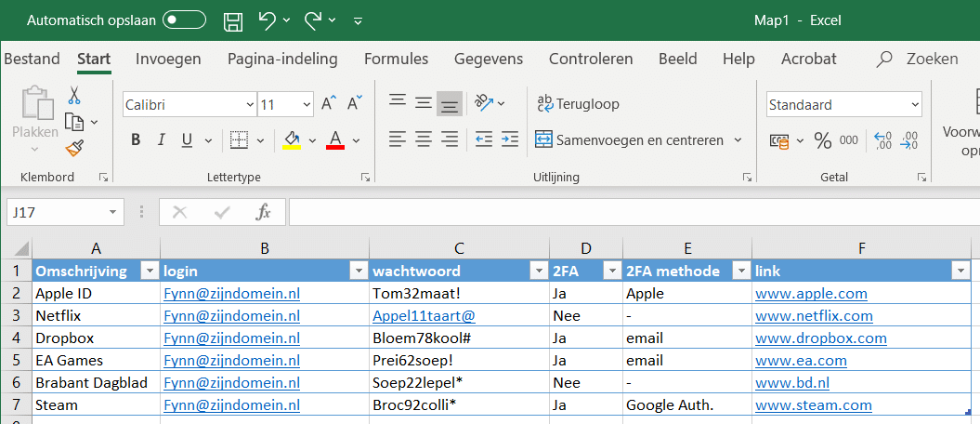Open Customize Quick Access Toolbar dropdown
This screenshot has height=424, width=980.
[x=359, y=20]
